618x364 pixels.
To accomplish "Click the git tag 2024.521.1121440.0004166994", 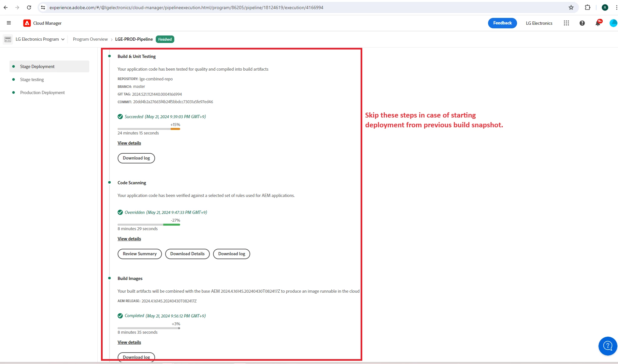I will pos(157,94).
